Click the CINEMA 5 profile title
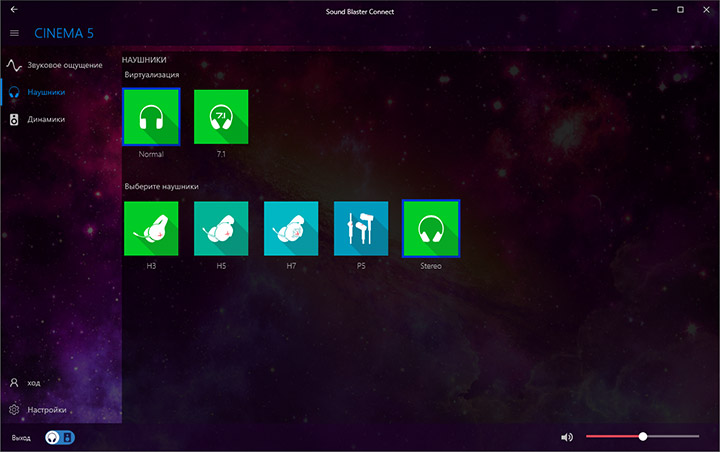Screen dimensions: 720x452 (64, 33)
